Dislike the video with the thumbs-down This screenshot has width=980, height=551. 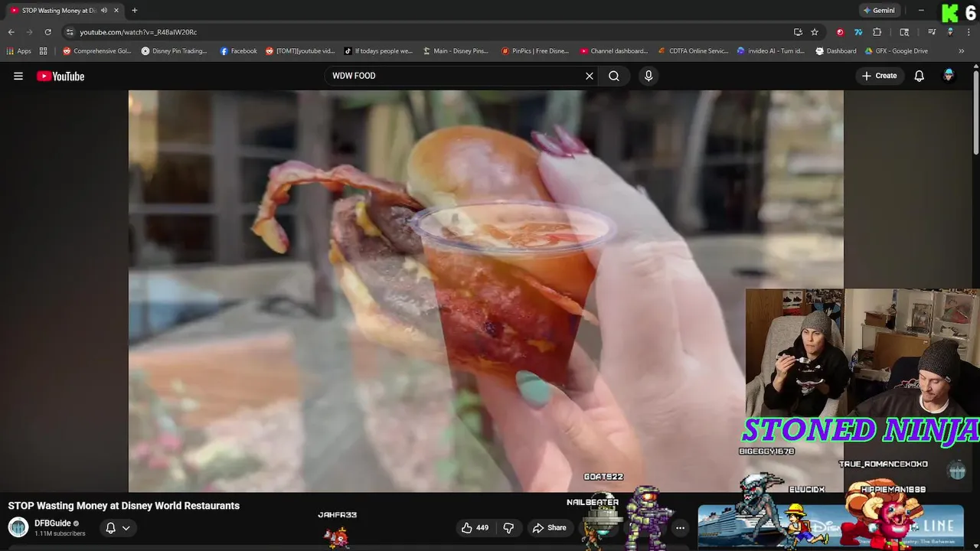pyautogui.click(x=508, y=527)
